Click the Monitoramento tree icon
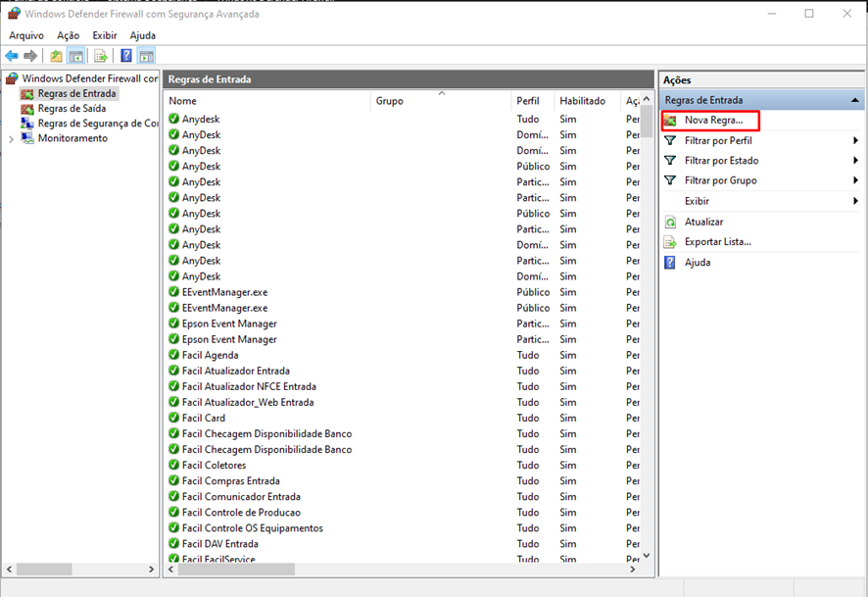This screenshot has height=597, width=868. 27,138
